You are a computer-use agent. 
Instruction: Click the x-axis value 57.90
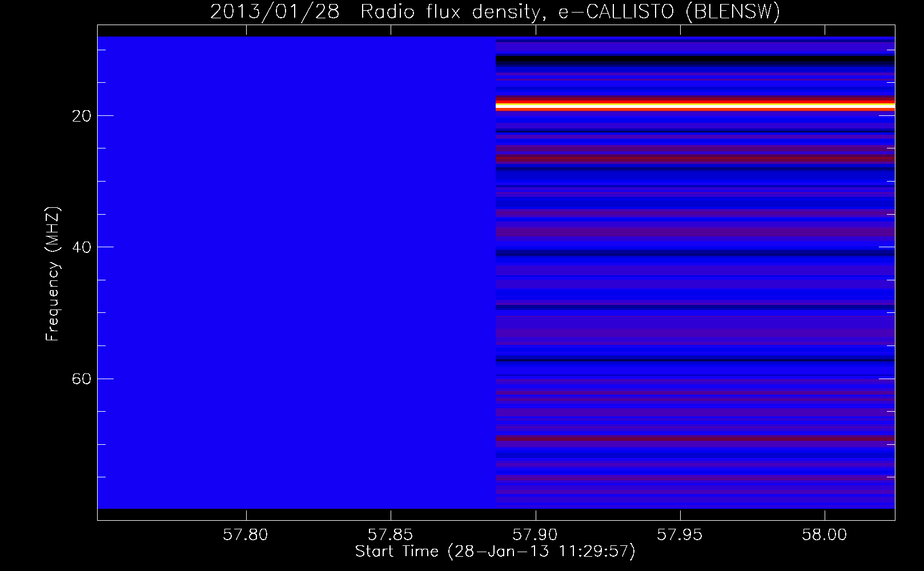(x=535, y=535)
